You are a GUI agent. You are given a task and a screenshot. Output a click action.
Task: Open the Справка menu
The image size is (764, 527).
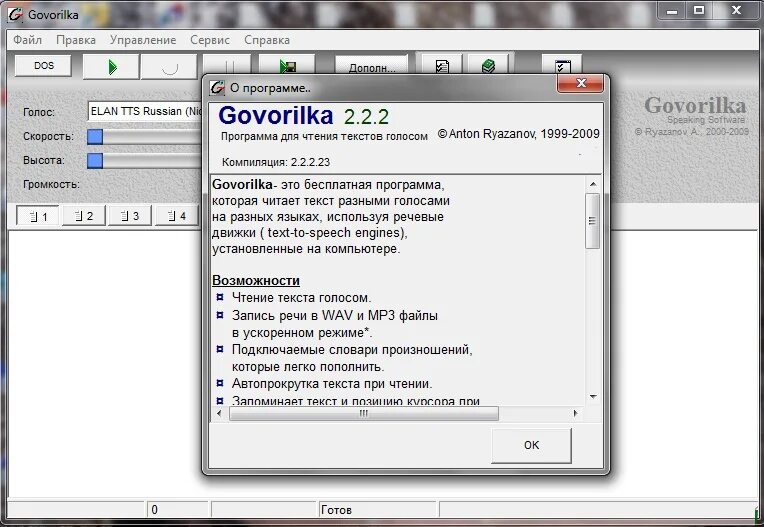(267, 40)
